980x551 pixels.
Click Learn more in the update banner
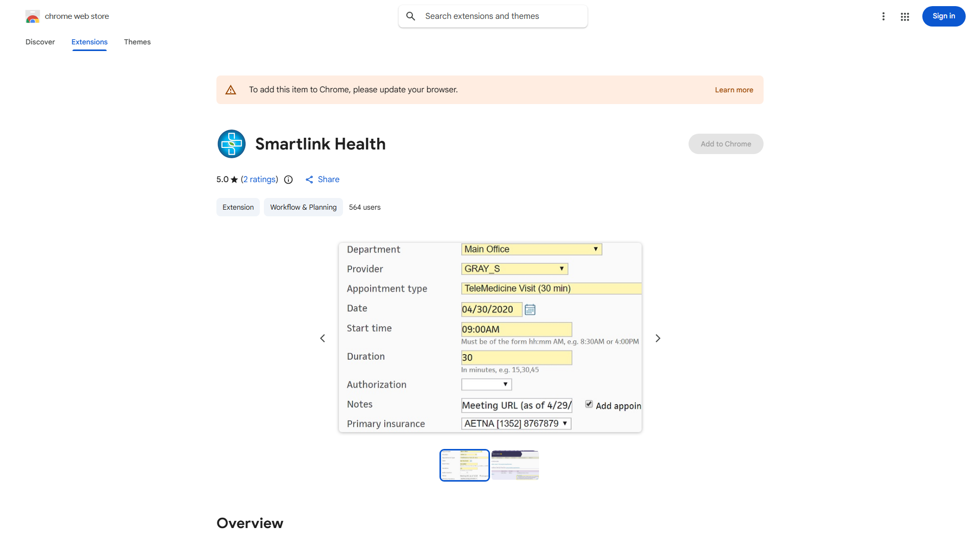coord(734,89)
